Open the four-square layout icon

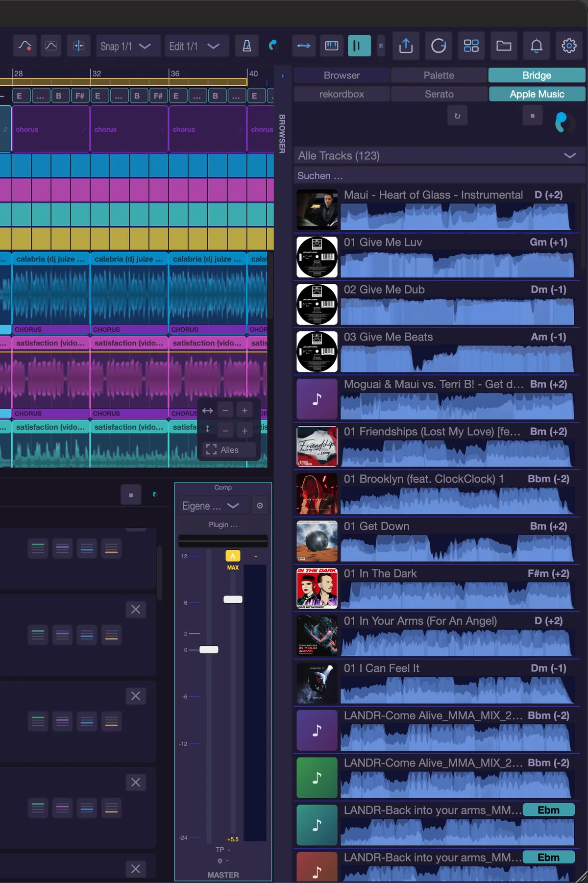(x=471, y=46)
